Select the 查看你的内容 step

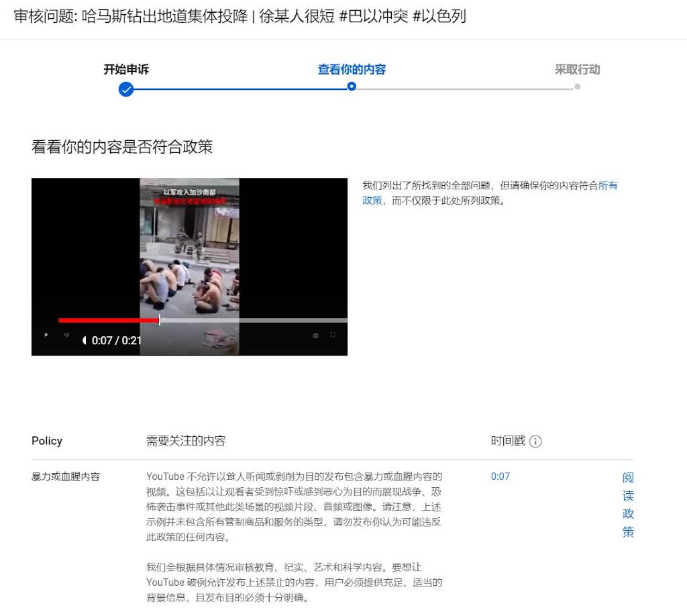(x=352, y=69)
